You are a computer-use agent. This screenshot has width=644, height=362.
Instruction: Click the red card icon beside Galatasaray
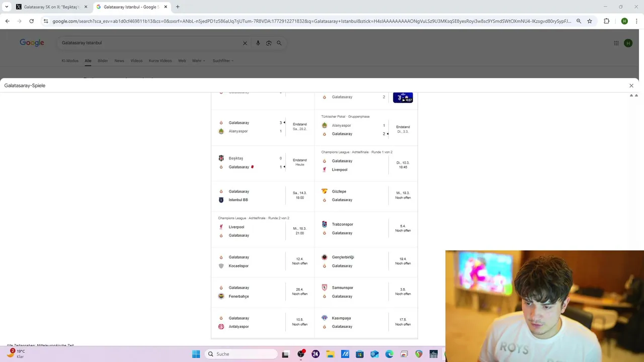coord(252,167)
